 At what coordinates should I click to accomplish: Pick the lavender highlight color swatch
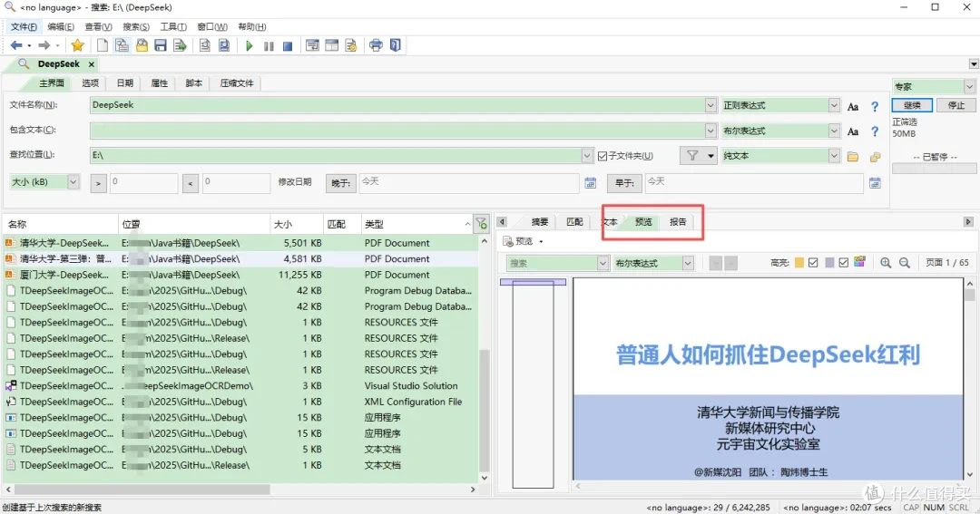tap(829, 262)
